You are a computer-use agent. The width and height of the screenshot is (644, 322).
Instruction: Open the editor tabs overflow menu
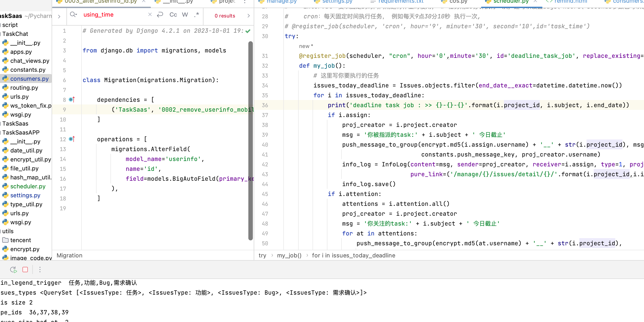245,2
